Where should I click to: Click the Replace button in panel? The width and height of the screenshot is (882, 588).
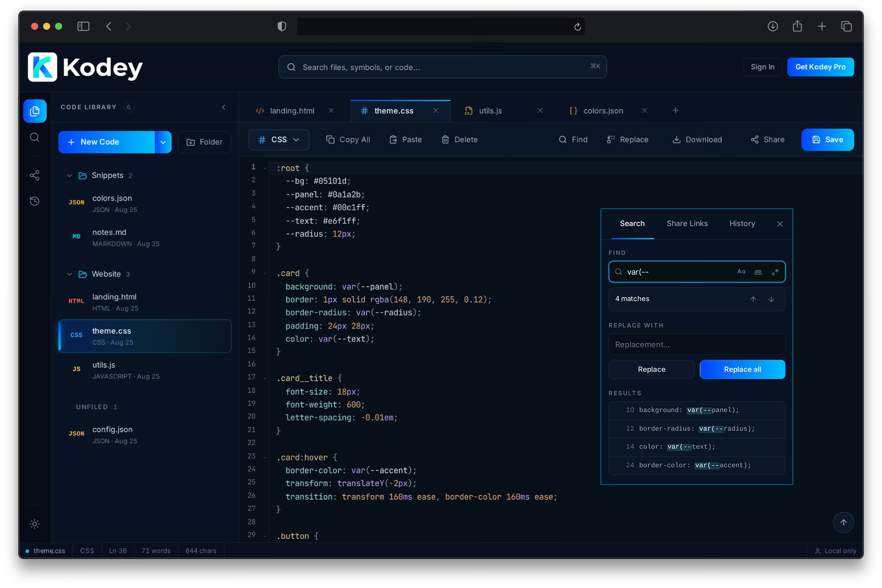click(651, 369)
